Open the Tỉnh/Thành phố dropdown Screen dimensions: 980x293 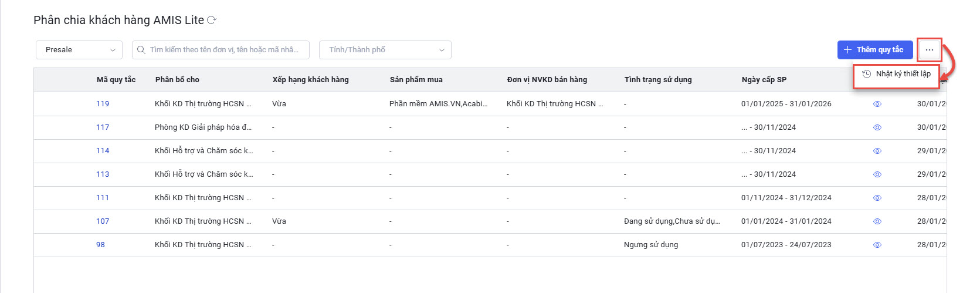click(x=385, y=50)
